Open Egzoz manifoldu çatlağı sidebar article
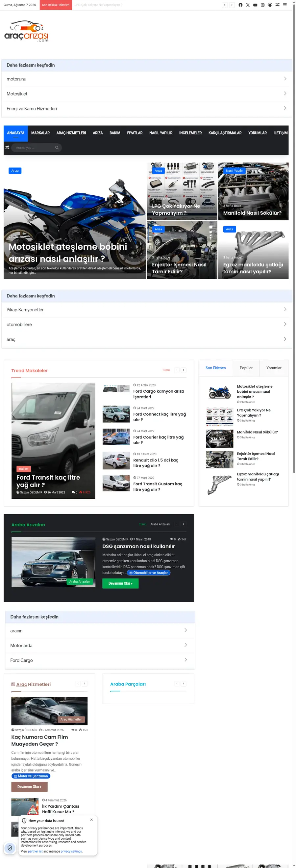Screen dimensions: 296x868 click(258, 476)
